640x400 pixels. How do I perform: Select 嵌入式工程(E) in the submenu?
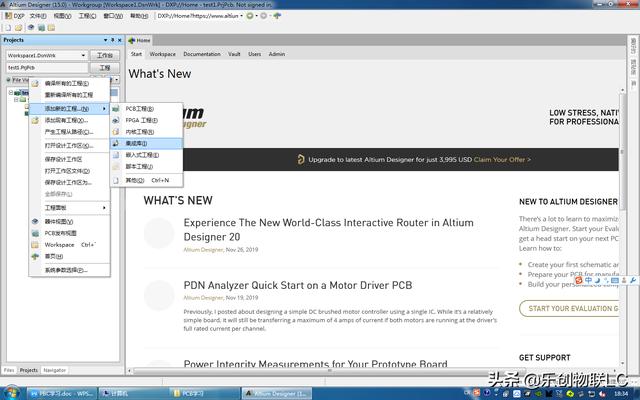coord(147,155)
